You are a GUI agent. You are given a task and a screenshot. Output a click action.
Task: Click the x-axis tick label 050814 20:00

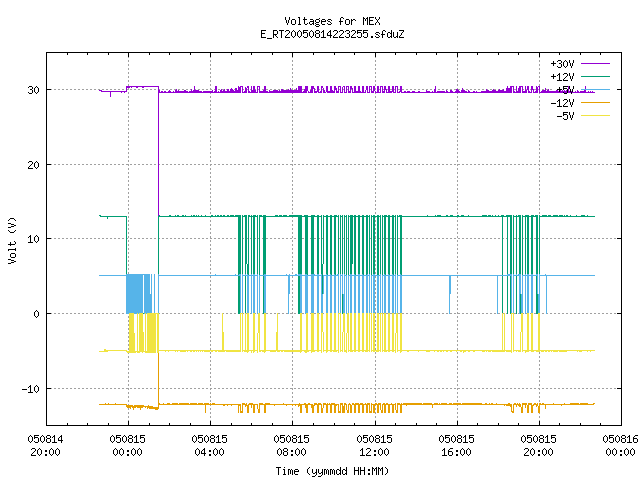45,445
